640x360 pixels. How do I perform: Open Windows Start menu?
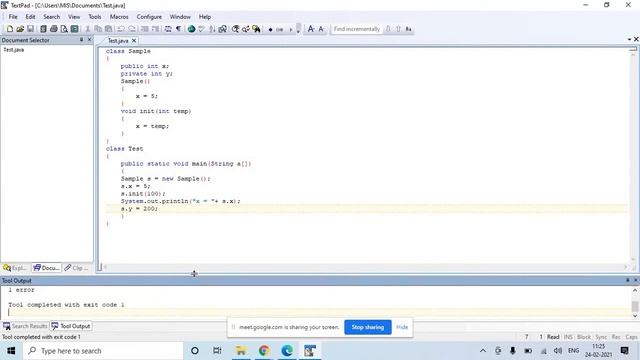[x=11, y=351]
